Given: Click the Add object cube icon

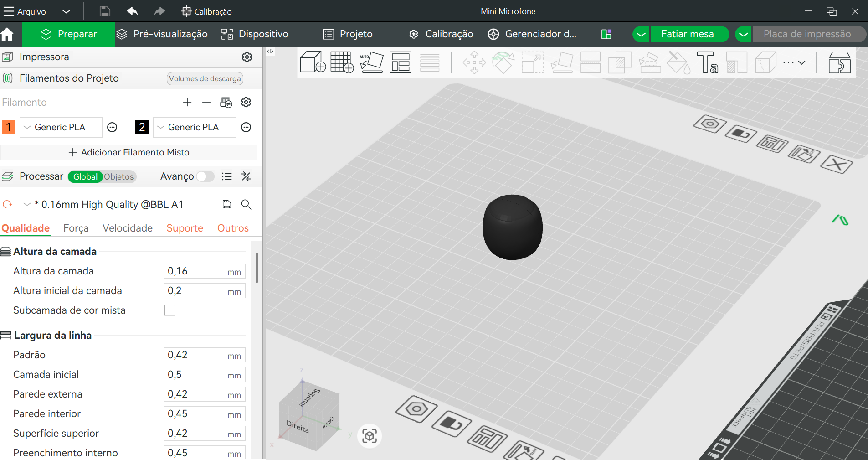Looking at the screenshot, I should 313,62.
